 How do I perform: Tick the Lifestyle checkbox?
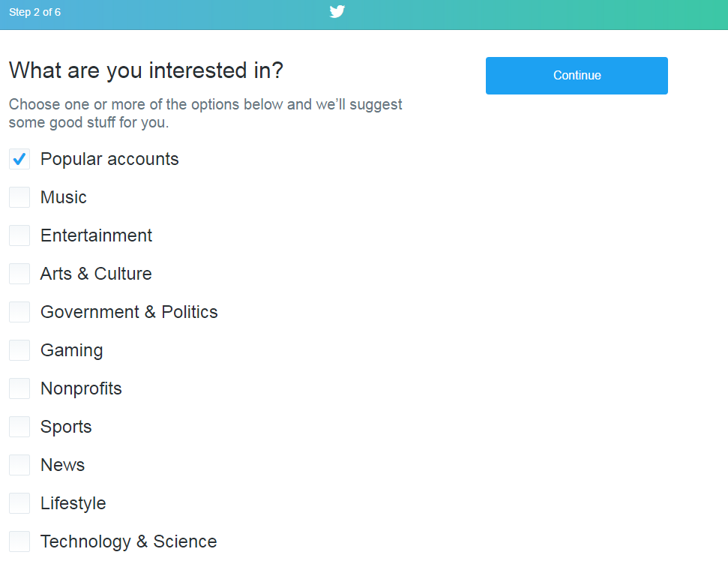pyautogui.click(x=19, y=503)
